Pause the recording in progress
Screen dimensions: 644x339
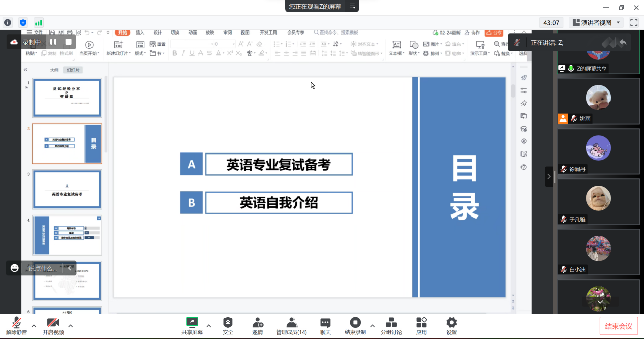[53, 42]
